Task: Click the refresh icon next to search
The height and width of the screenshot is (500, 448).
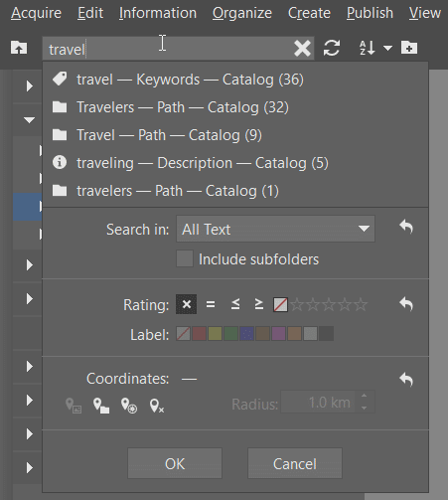Action: 332,48
